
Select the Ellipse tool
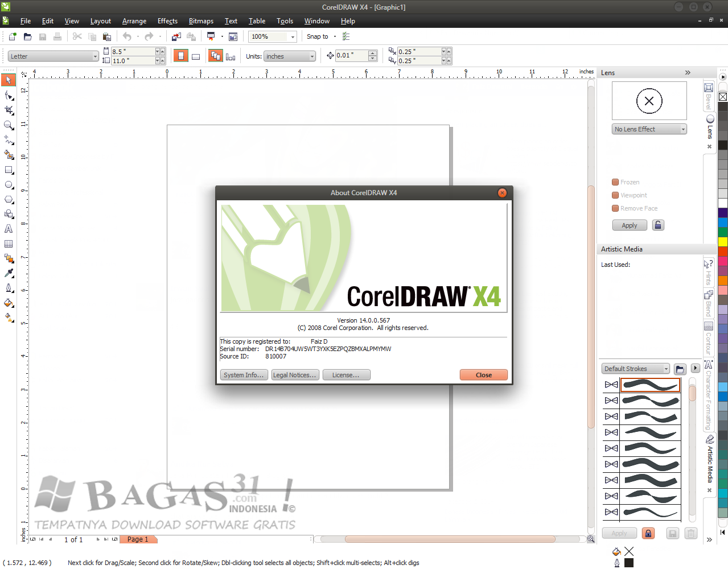9,184
